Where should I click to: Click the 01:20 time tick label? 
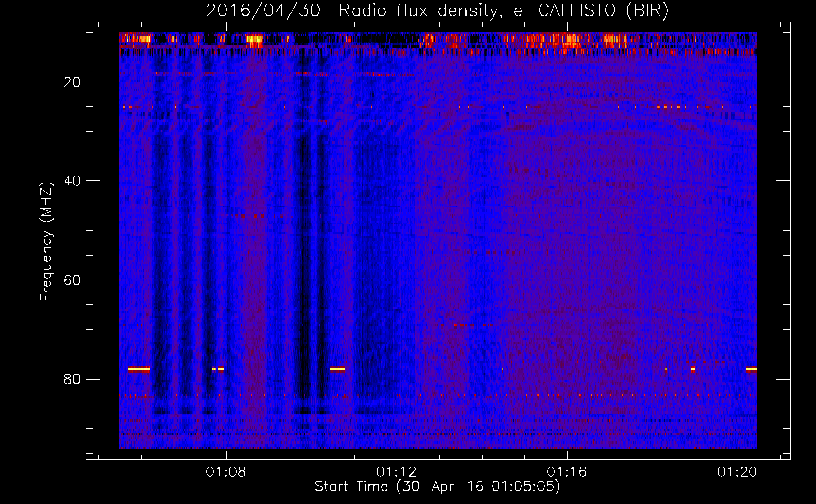click(x=737, y=472)
